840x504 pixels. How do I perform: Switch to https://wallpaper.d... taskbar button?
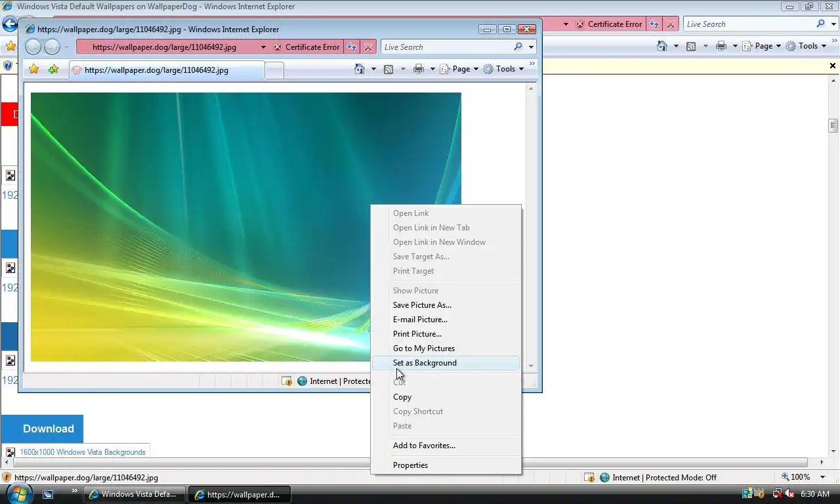(x=239, y=494)
